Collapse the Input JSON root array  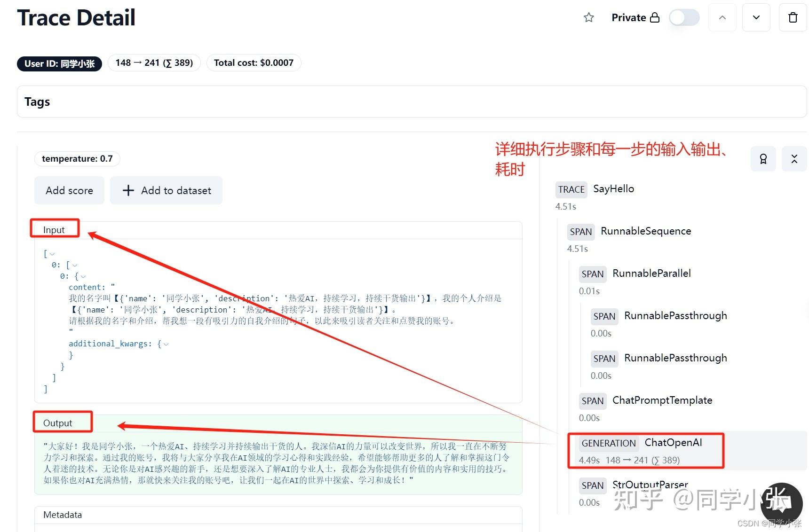pyautogui.click(x=51, y=253)
